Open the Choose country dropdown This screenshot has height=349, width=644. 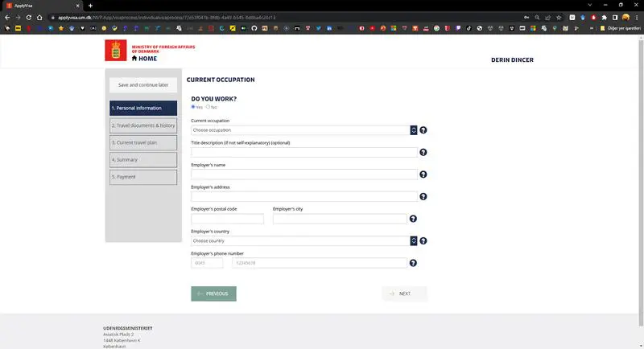coord(304,240)
